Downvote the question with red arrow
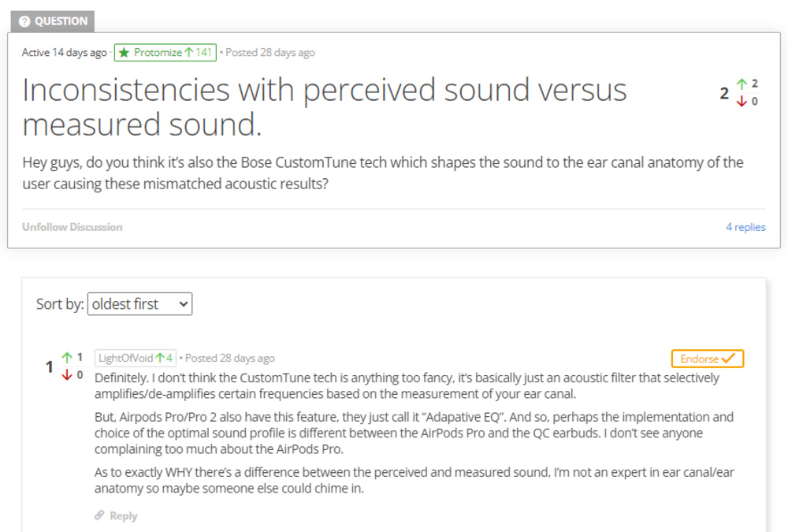 [742, 102]
